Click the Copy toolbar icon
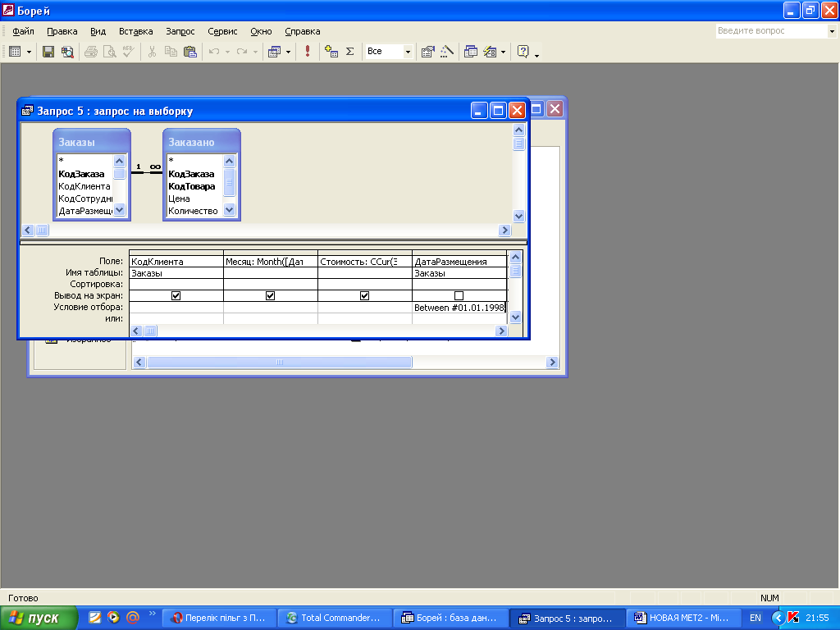Image resolution: width=840 pixels, height=630 pixels. 171,52
